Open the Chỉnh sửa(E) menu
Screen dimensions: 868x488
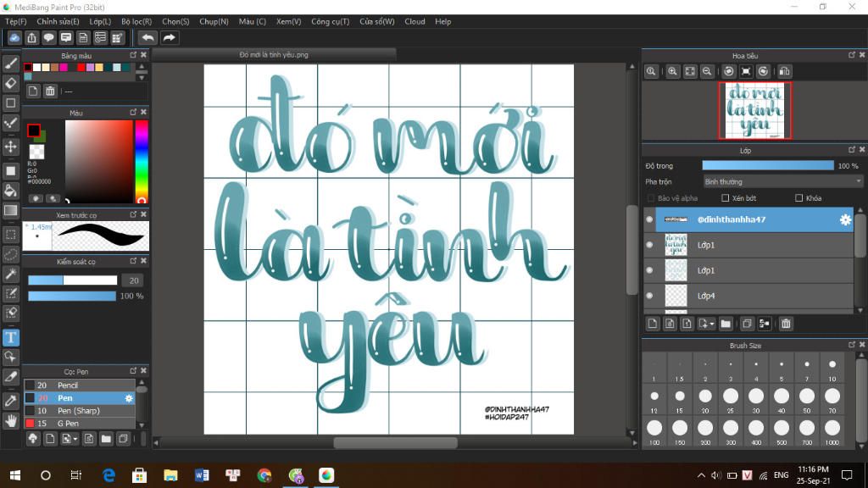point(58,21)
